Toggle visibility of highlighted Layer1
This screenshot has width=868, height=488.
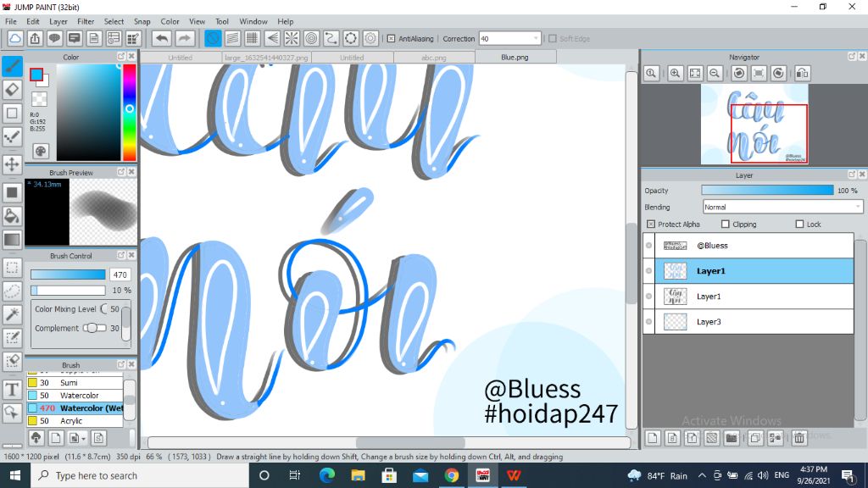click(x=648, y=270)
